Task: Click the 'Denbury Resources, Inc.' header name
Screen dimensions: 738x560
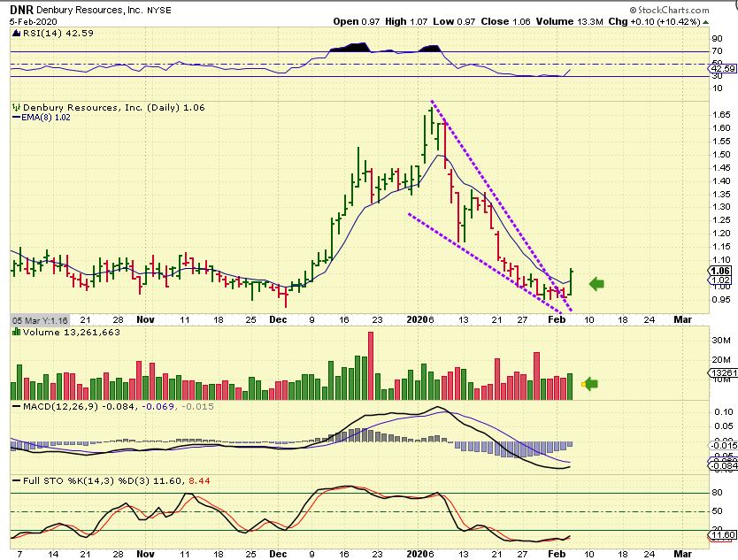Action: pyautogui.click(x=89, y=10)
